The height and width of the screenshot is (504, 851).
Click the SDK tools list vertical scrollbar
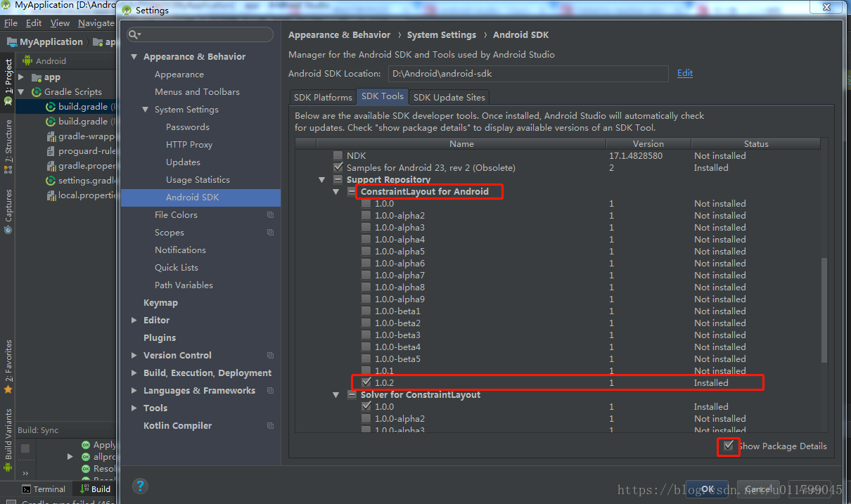tap(824, 310)
